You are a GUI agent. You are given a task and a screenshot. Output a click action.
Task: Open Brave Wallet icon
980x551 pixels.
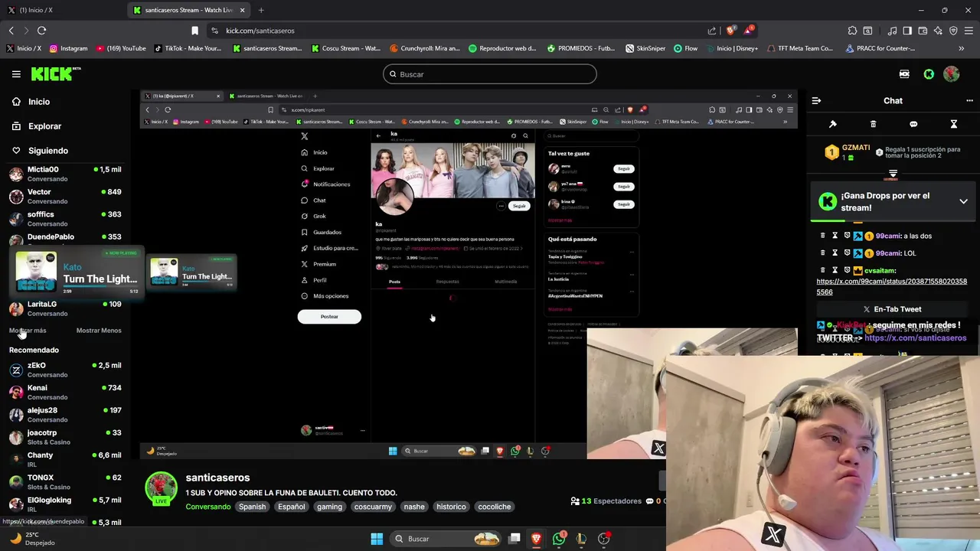click(923, 31)
